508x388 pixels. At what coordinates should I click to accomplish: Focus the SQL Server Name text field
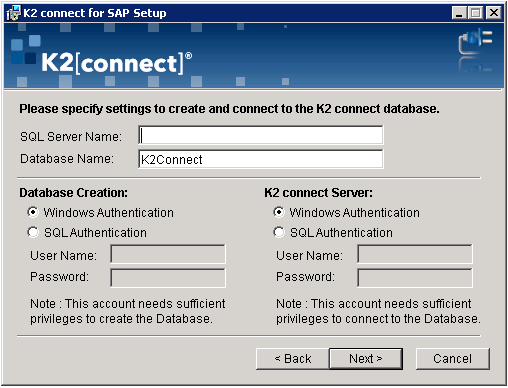pyautogui.click(x=261, y=135)
